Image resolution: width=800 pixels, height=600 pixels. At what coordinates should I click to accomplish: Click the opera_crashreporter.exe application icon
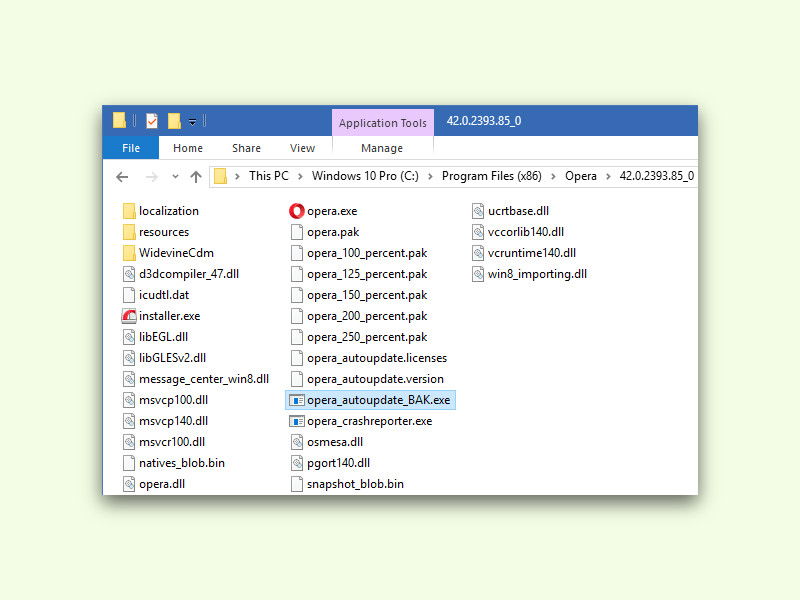(x=297, y=421)
